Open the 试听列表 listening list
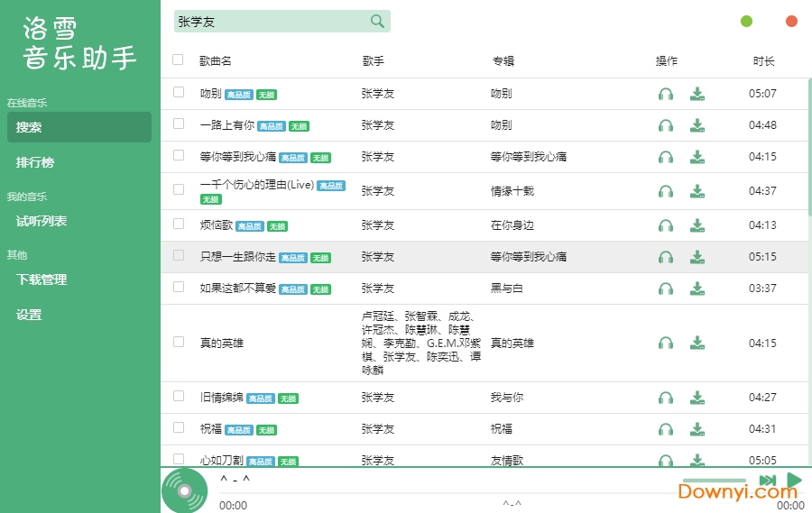The height and width of the screenshot is (513, 812). point(42,221)
